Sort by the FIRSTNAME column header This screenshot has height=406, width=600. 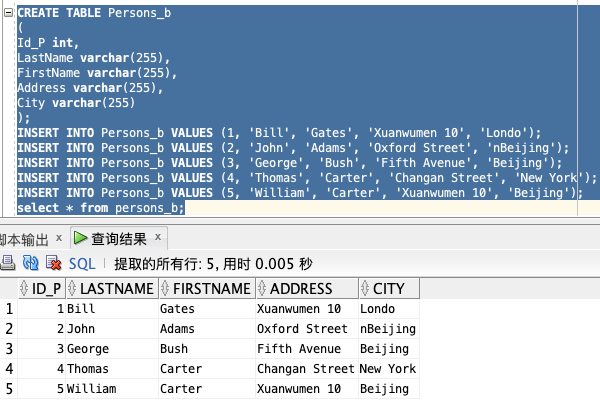(207, 289)
